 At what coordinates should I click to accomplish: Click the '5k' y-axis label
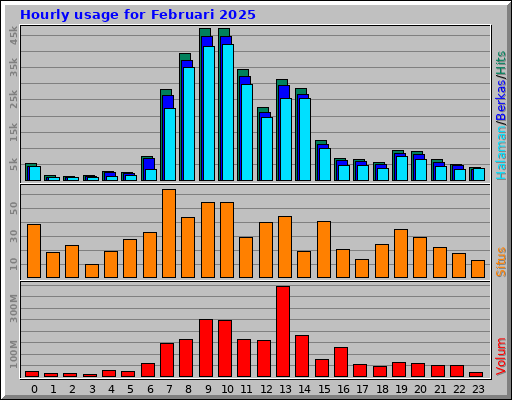(x=14, y=164)
